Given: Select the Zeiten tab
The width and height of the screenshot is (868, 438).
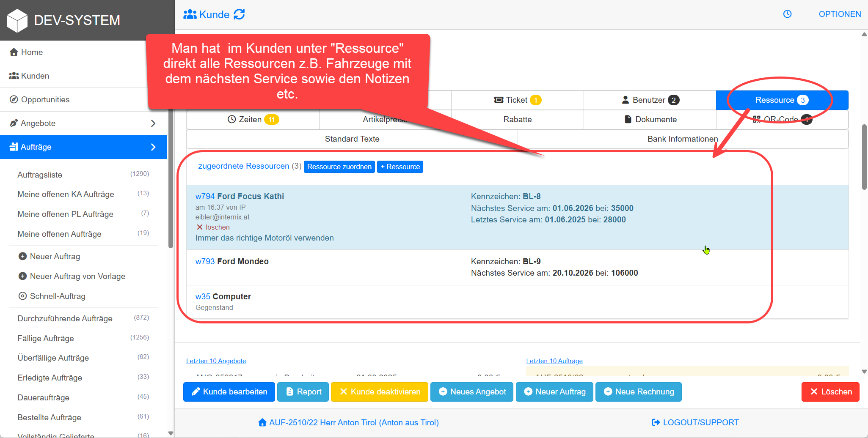Looking at the screenshot, I should 253,120.
